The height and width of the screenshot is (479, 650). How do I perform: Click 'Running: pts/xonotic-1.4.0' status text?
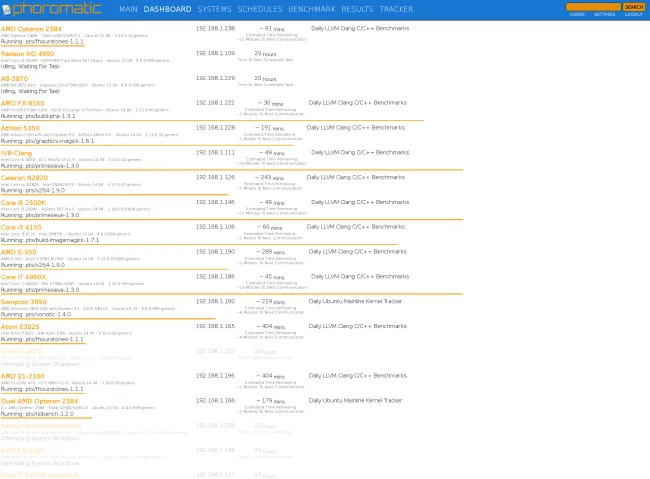click(x=36, y=314)
